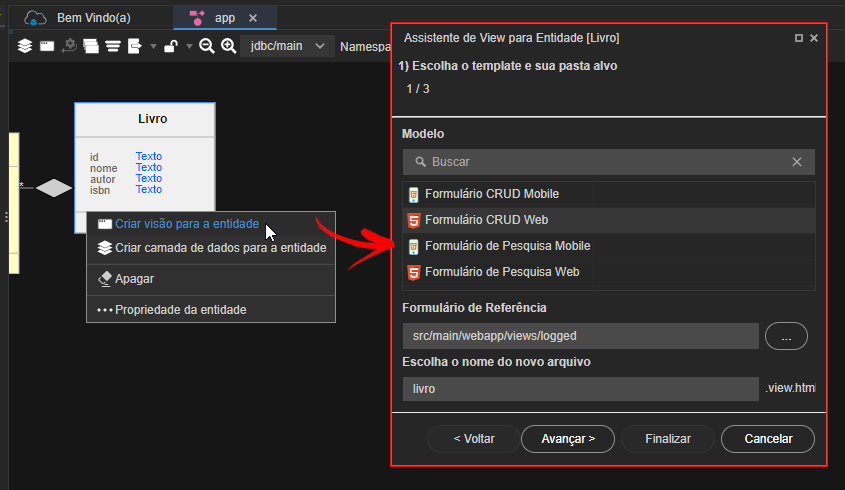Select Formulário de Pesquisa Mobile template
Viewport: 845px width, 490px height.
[608, 246]
